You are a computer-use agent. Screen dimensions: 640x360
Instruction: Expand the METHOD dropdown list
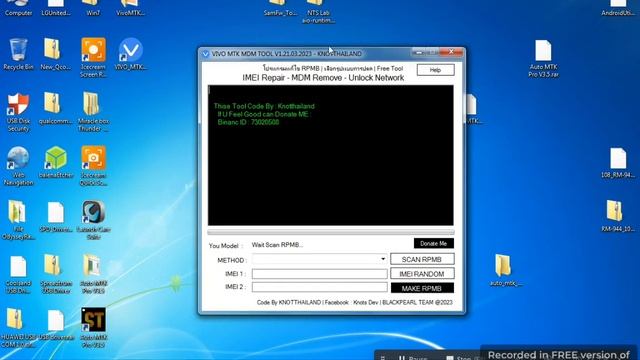382,259
